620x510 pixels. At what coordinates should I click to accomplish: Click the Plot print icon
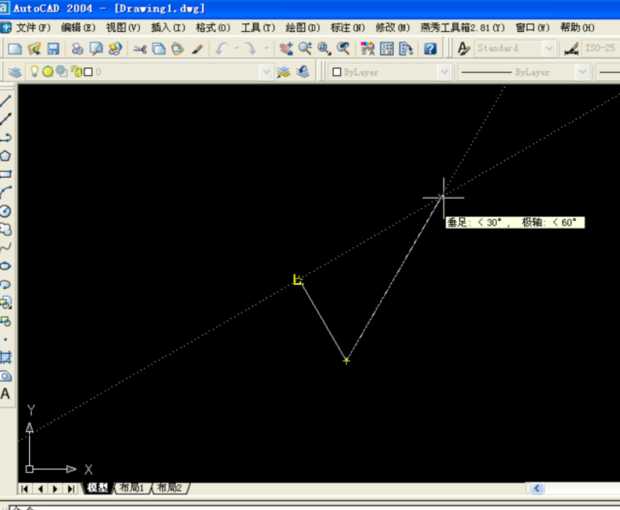tap(77, 49)
